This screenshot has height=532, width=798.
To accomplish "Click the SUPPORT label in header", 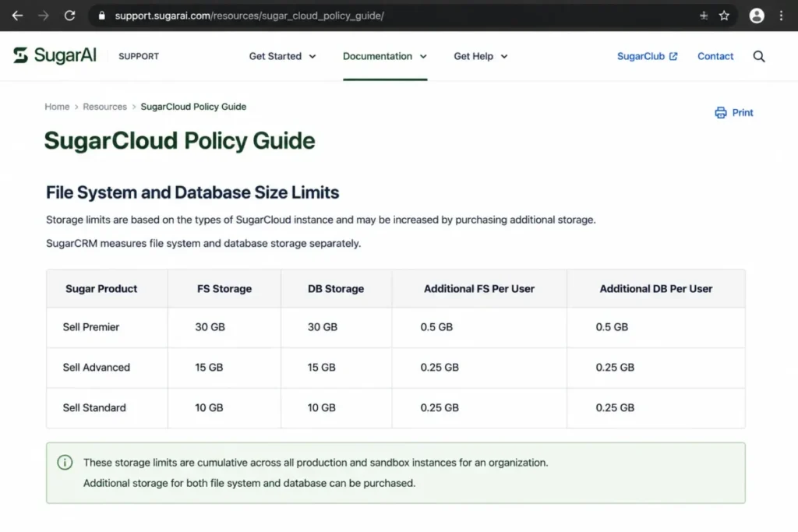I will coord(139,56).
